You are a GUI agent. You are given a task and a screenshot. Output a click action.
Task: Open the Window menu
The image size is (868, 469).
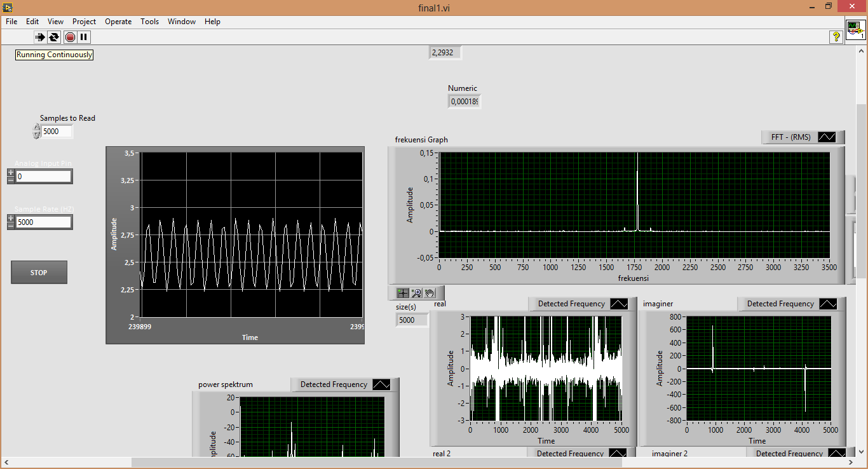coord(182,22)
